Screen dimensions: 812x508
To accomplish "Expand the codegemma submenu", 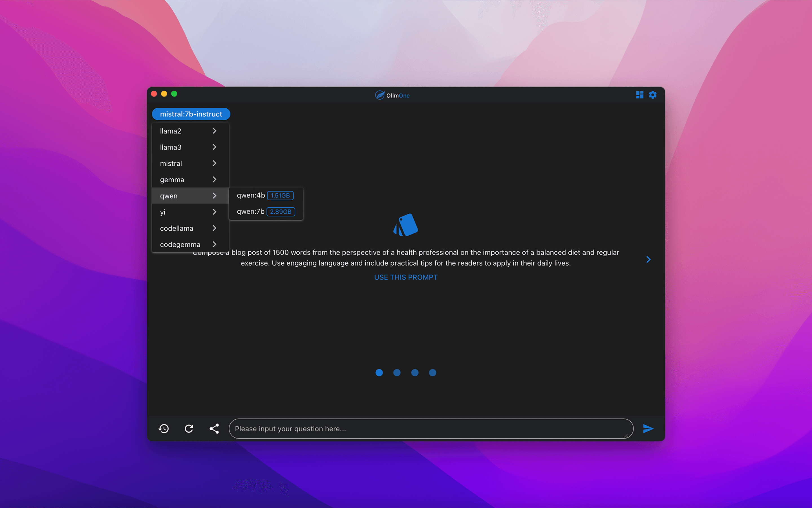I will coord(190,244).
